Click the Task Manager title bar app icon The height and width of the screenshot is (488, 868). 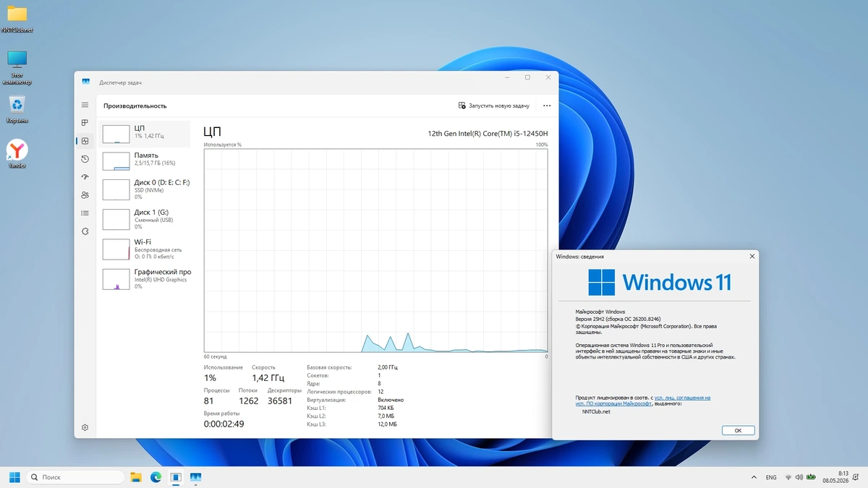click(x=86, y=82)
